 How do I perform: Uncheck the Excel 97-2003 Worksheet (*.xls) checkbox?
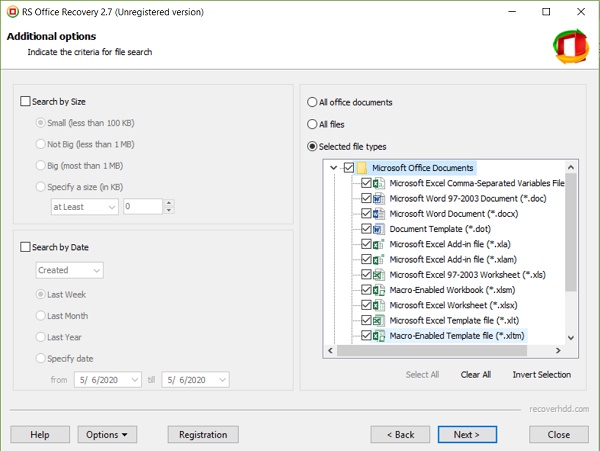(366, 274)
